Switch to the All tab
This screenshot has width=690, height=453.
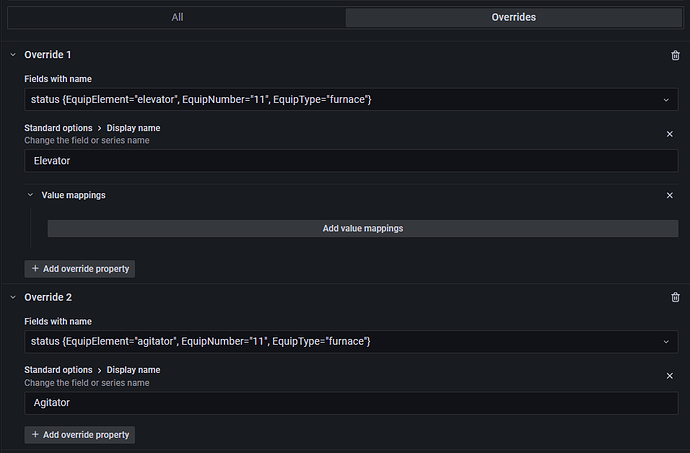177,17
